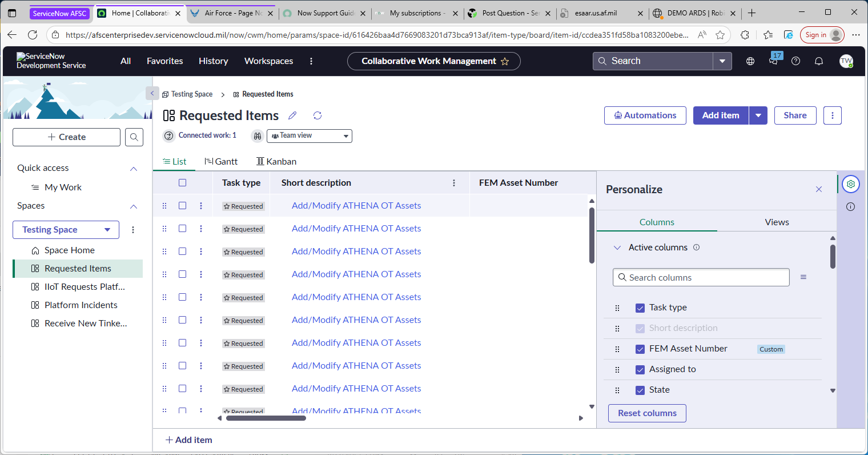Click the info icon beside Active columns
868x455 pixels.
click(696, 248)
